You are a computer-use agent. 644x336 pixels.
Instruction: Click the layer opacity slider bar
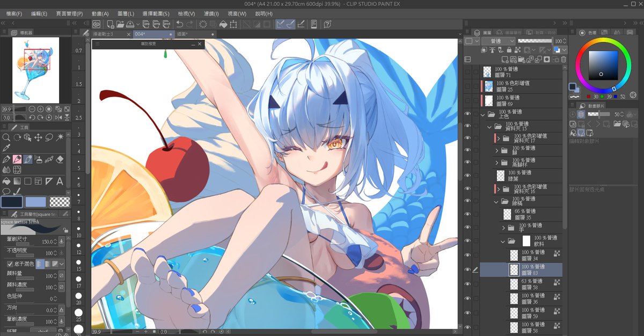(x=535, y=41)
